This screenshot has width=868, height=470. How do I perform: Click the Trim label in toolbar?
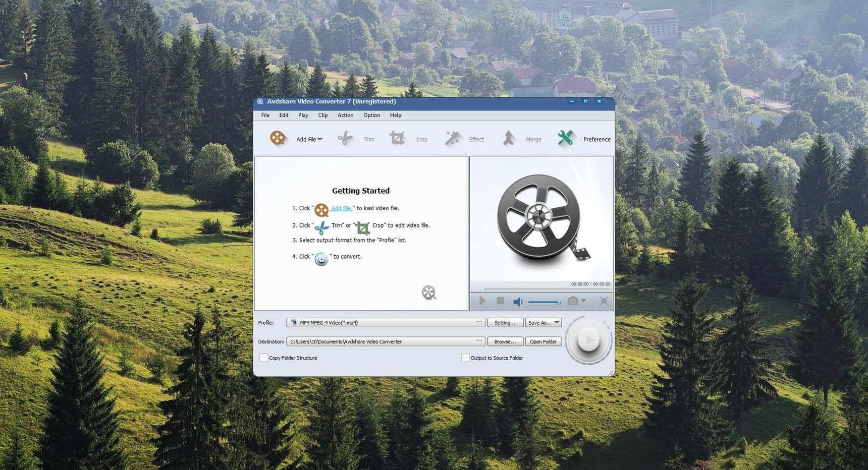coord(369,140)
